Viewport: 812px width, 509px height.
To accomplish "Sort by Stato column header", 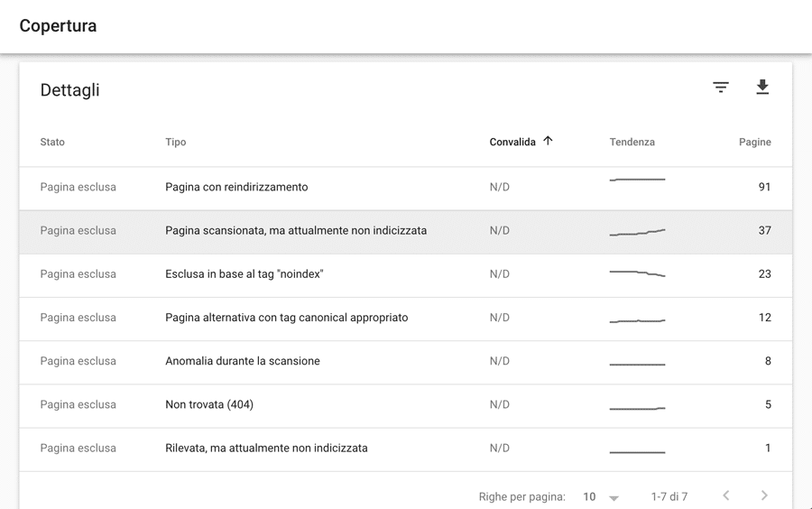I will pos(52,142).
